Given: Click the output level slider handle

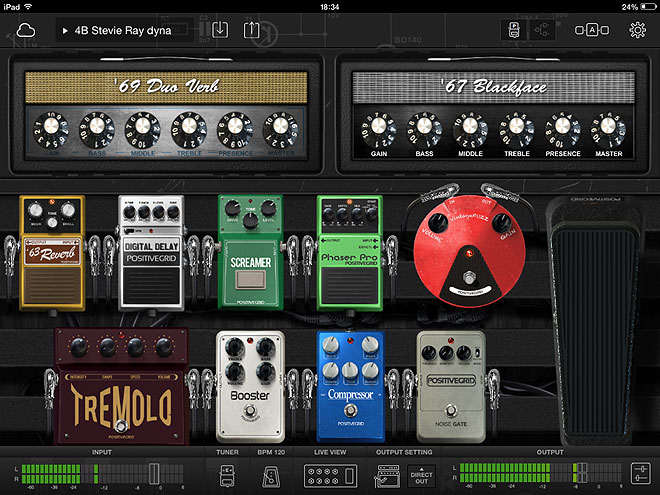Looking at the screenshot, I should coord(582,473).
